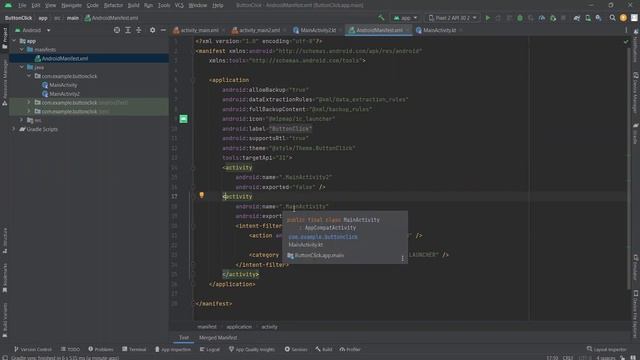Click Select Opened File target icon
This screenshot has width=640, height=360.
(x=117, y=30)
